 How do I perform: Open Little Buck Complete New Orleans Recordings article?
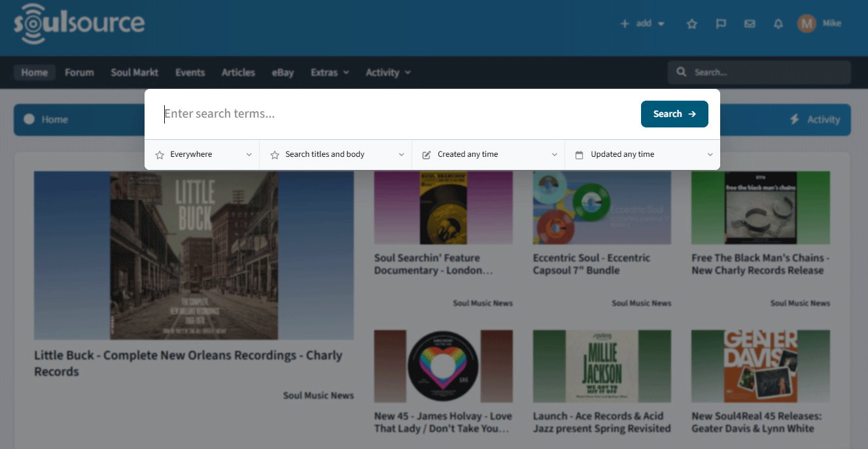[x=188, y=363]
